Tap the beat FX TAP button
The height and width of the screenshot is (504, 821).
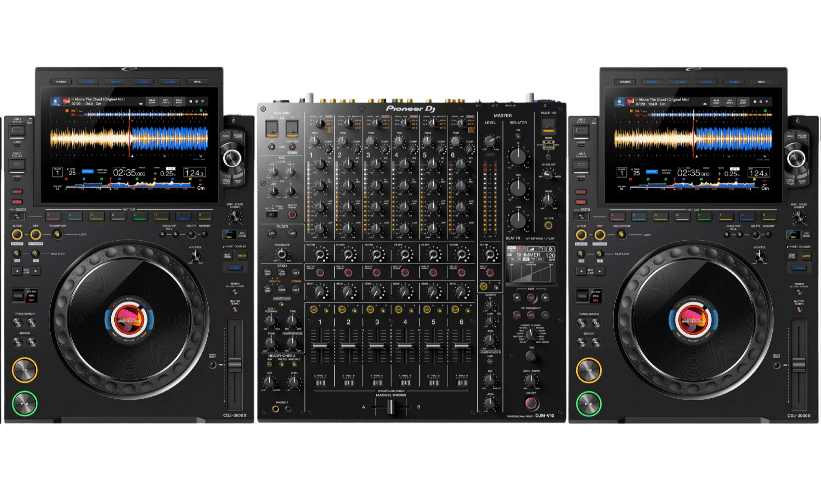click(531, 298)
